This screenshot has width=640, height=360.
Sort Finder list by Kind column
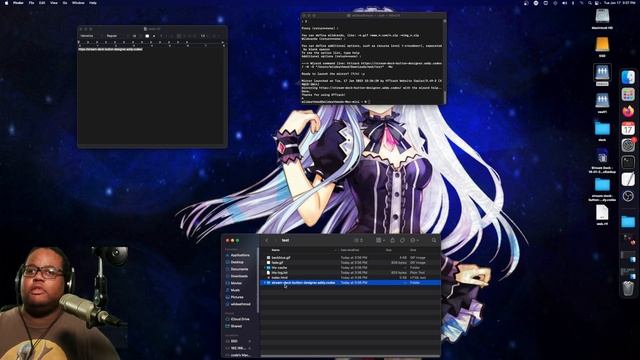(x=413, y=250)
